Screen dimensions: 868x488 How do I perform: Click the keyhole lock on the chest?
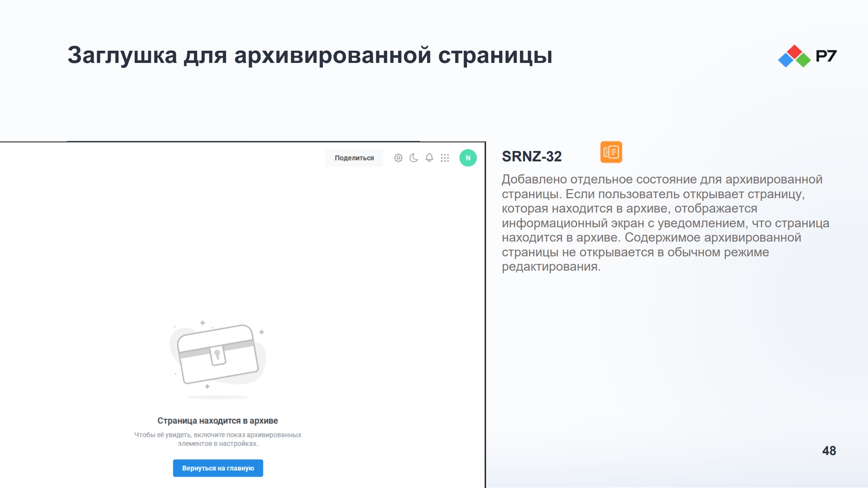pyautogui.click(x=217, y=355)
